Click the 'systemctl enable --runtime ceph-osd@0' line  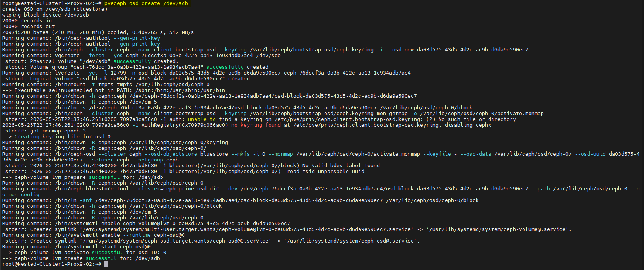point(94,235)
